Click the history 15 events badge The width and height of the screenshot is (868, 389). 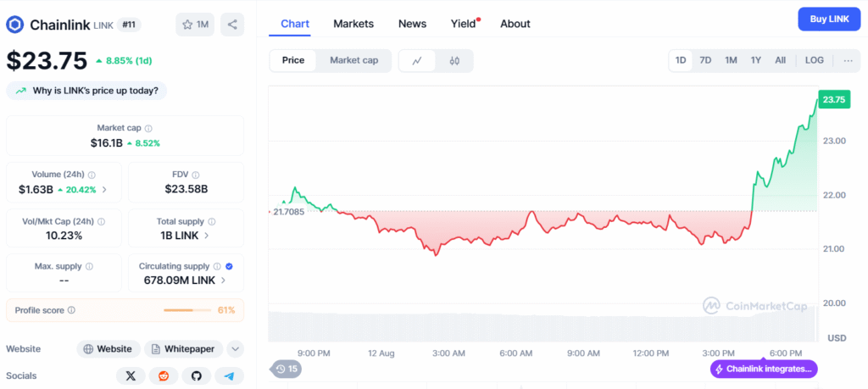pos(287,369)
